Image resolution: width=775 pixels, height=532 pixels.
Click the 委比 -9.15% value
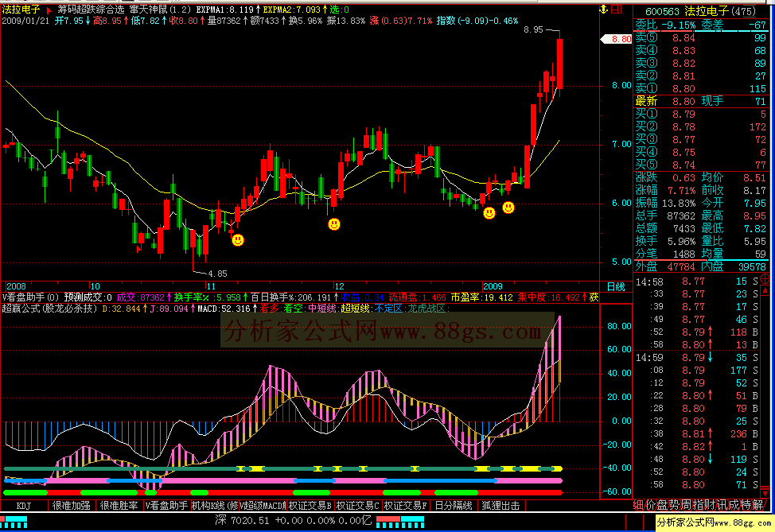679,25
